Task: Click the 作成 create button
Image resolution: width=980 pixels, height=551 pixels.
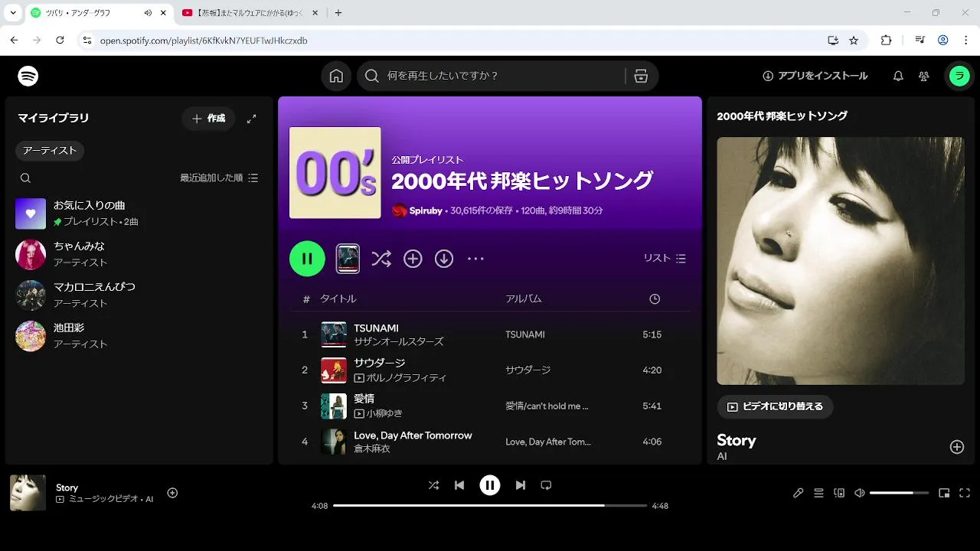Action: [x=208, y=119]
